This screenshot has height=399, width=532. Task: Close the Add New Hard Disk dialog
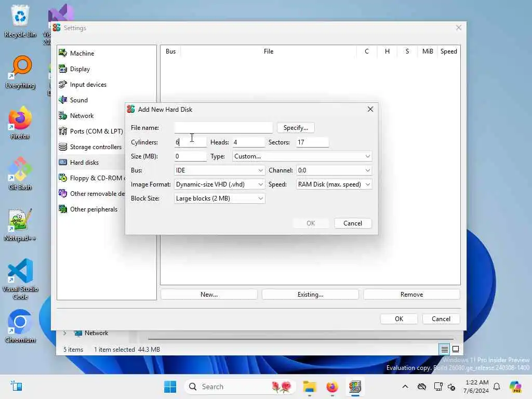(x=370, y=109)
